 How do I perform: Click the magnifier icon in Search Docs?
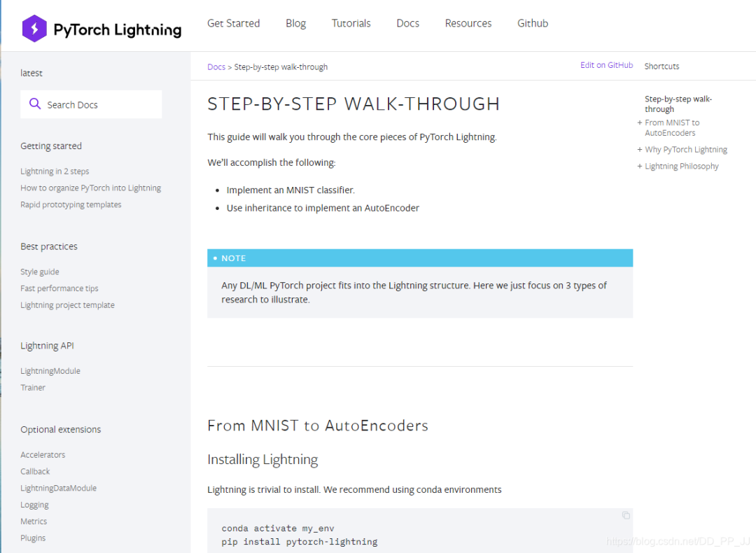[x=35, y=104]
